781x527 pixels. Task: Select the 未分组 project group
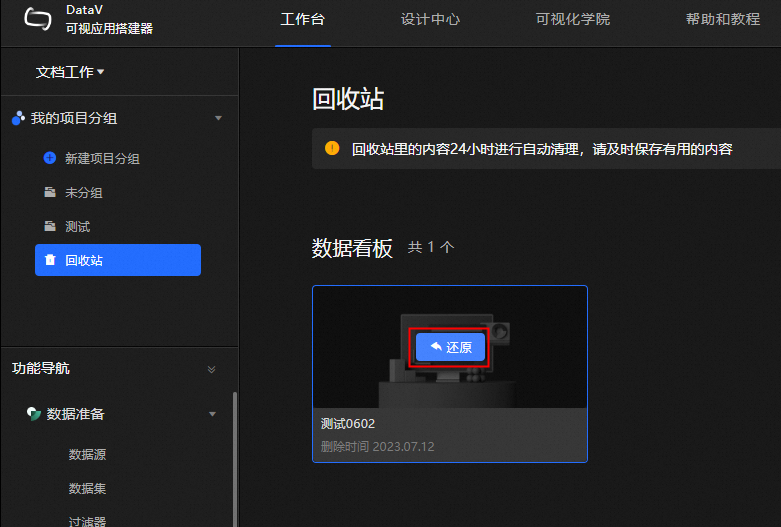(84, 193)
